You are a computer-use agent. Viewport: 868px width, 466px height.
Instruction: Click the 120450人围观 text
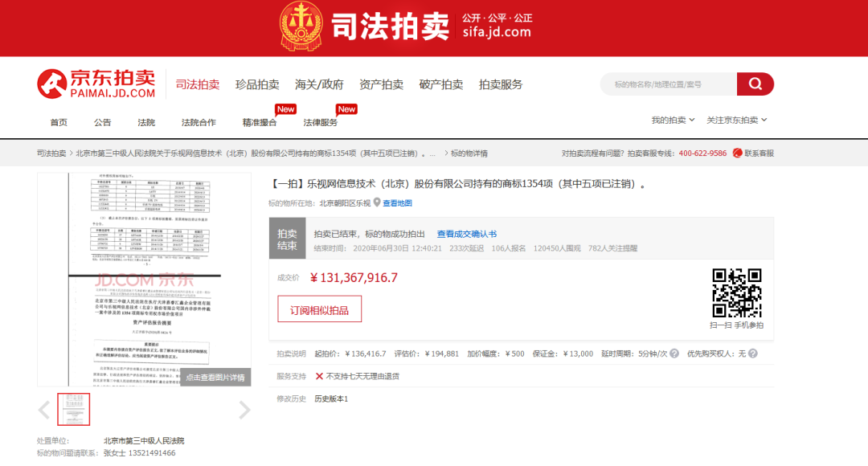click(557, 248)
